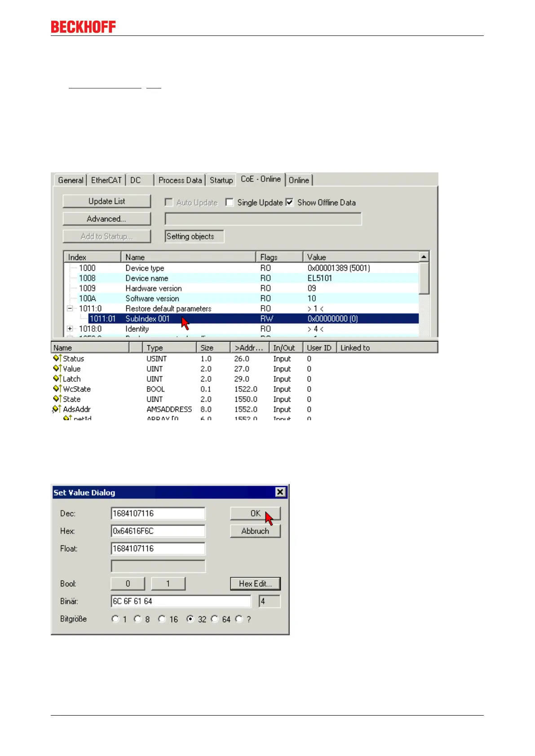This screenshot has width=535, height=756.
Task: Click the State variable icon
Action: tap(57, 399)
